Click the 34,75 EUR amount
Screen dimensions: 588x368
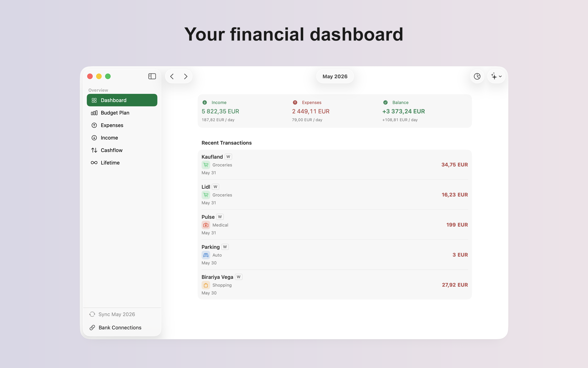(x=455, y=165)
